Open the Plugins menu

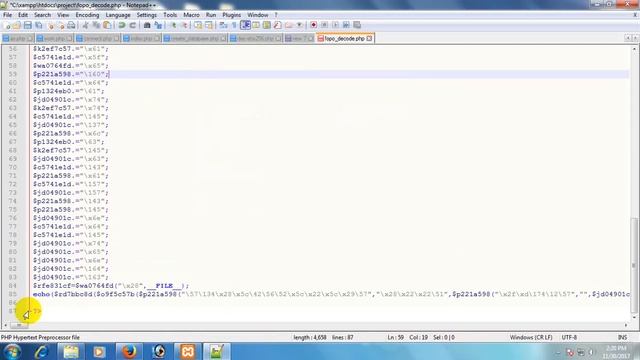(x=231, y=15)
